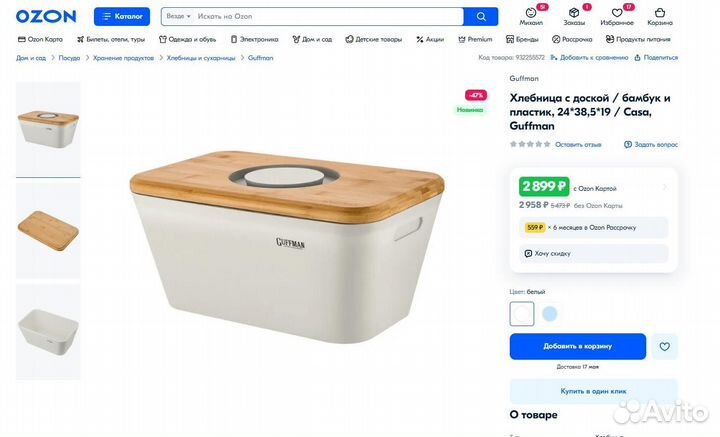
Task: Select the bamboo board thumbnail image
Action: pyautogui.click(x=48, y=230)
